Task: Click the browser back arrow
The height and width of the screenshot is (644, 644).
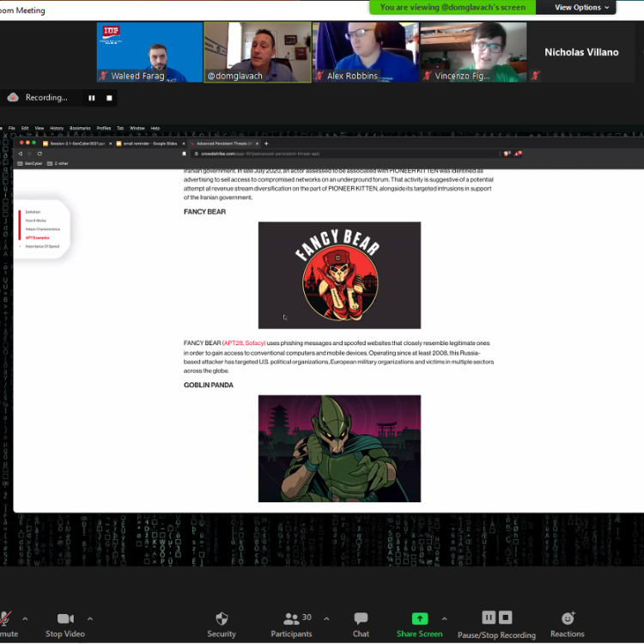Action: click(20, 154)
